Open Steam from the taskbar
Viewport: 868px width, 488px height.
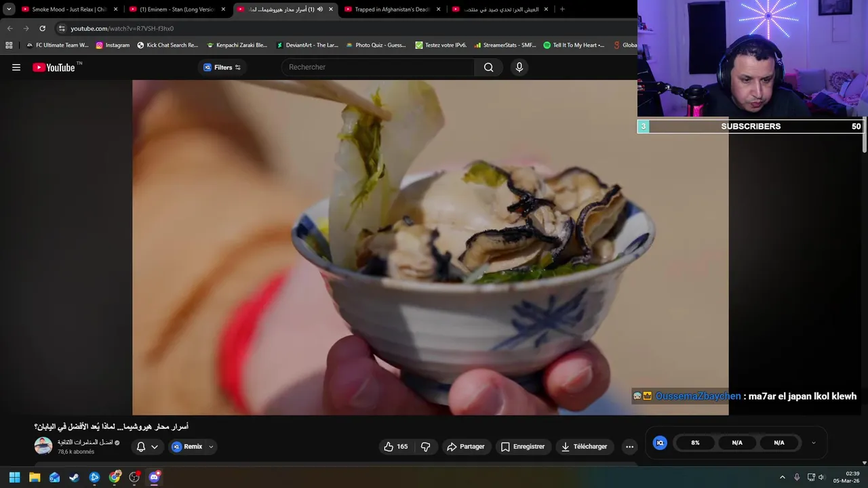(74, 477)
